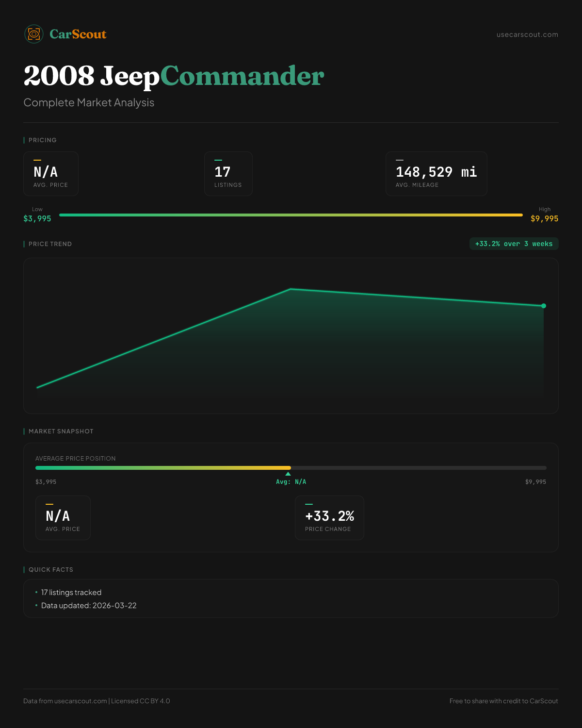Click the $9,995 high price label
The width and height of the screenshot is (582, 728).
[544, 218]
